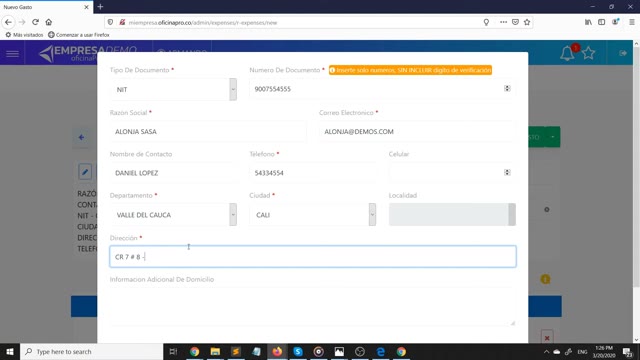Expand Tipo De Documento dropdown
The height and width of the screenshot is (360, 640).
233,89
